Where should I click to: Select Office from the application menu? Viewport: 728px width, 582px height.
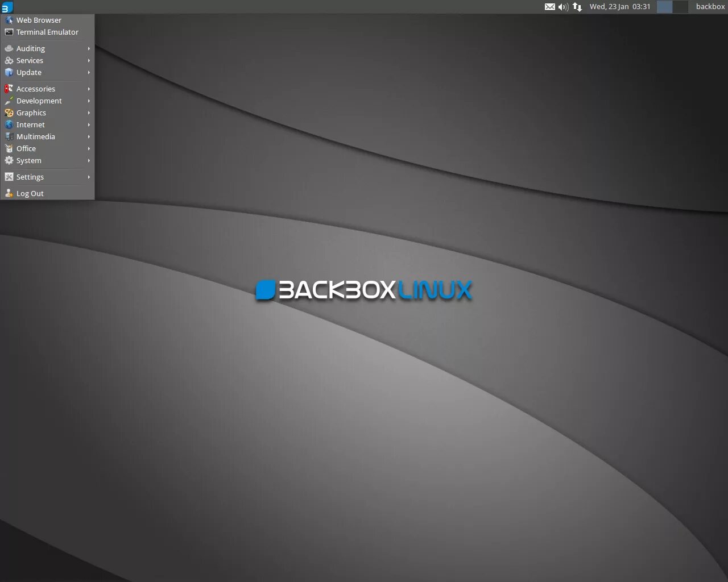click(x=26, y=148)
